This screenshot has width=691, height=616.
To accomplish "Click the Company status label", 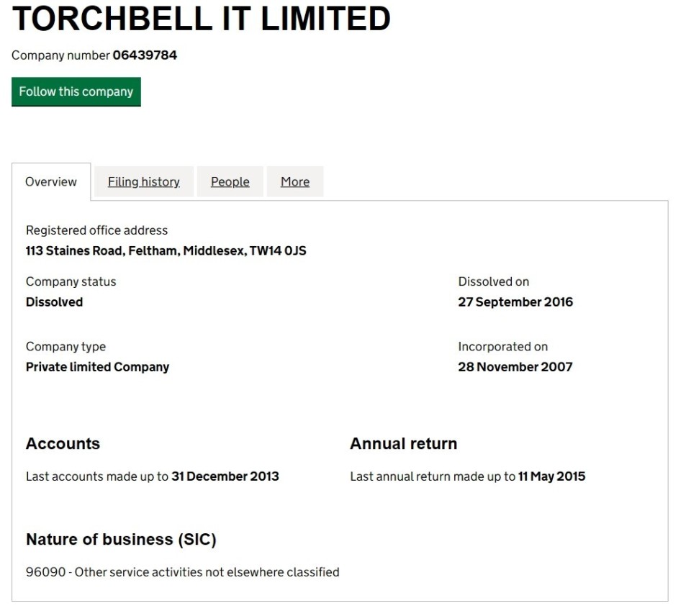I will coord(71,281).
